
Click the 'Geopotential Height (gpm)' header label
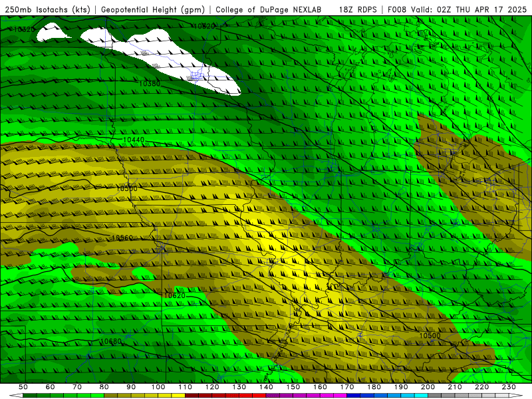click(153, 9)
